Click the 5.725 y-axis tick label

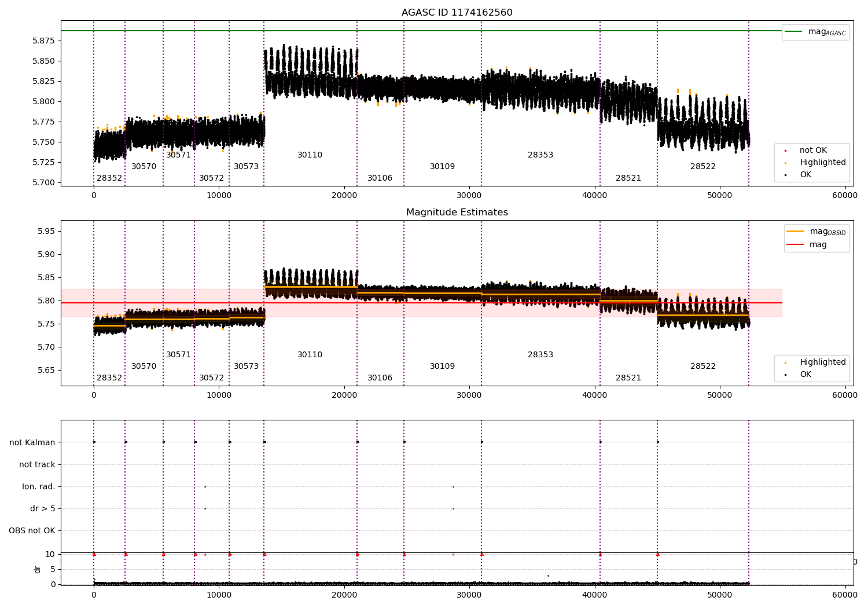(x=43, y=162)
